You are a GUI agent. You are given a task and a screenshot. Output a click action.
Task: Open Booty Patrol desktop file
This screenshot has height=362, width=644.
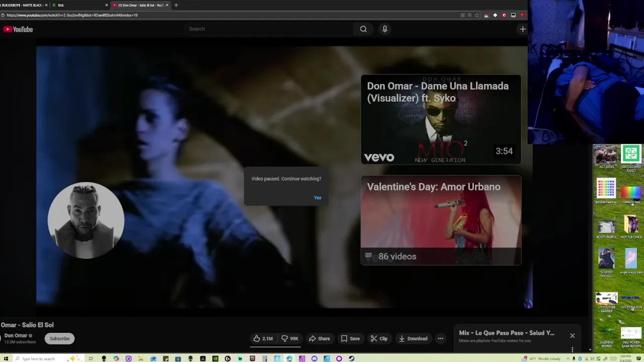pos(606,229)
